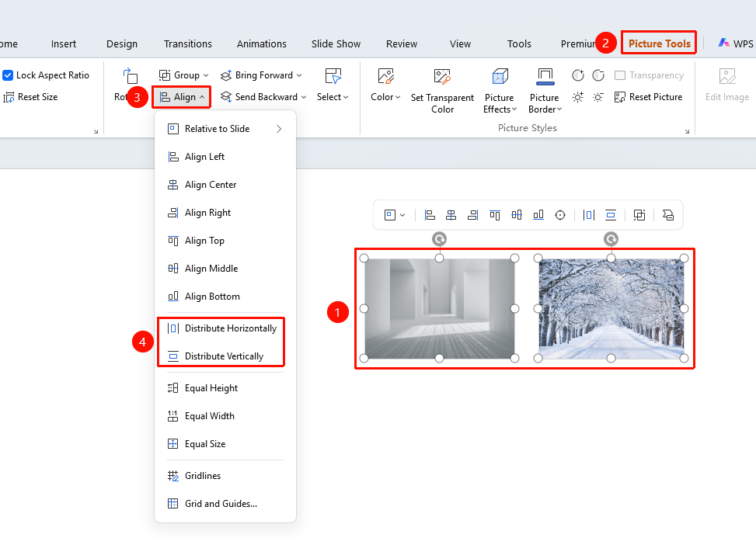Decrease picture contrast using the ribbon icon
The height and width of the screenshot is (538, 756).
pos(598,75)
